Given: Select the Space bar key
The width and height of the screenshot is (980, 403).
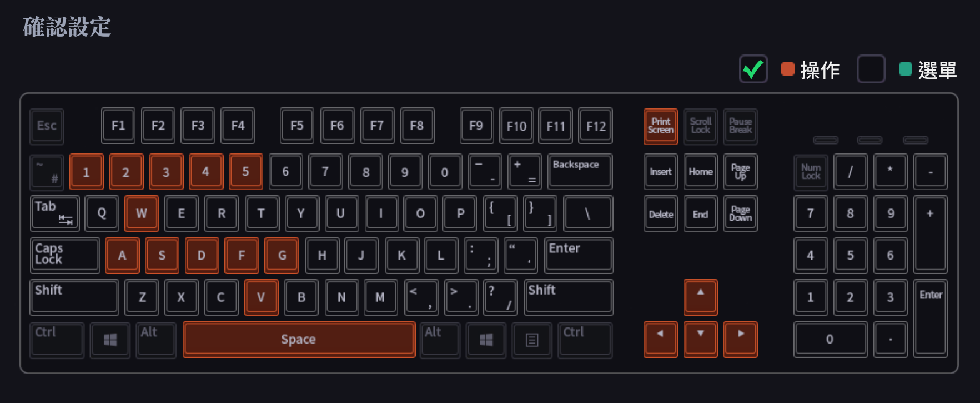Looking at the screenshot, I should point(299,340).
